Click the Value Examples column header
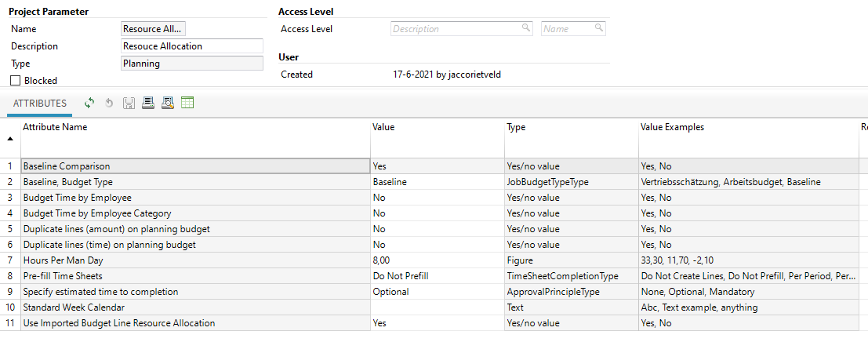The height and width of the screenshot is (342, 868). point(672,127)
